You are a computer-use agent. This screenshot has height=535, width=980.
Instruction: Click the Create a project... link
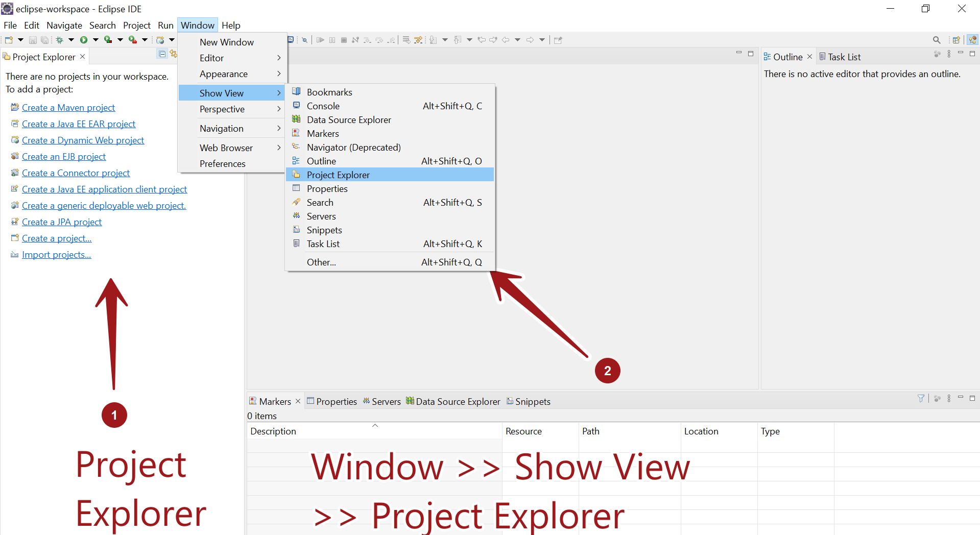pyautogui.click(x=57, y=238)
